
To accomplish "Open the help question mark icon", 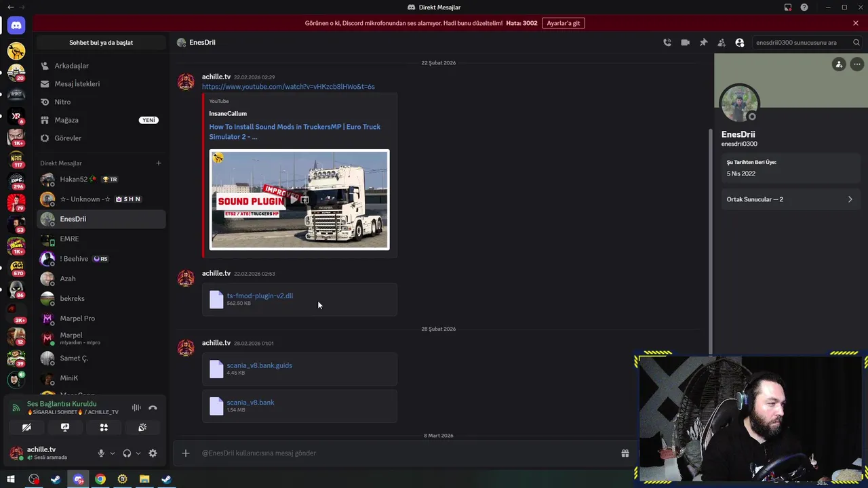I will pyautogui.click(x=804, y=7).
